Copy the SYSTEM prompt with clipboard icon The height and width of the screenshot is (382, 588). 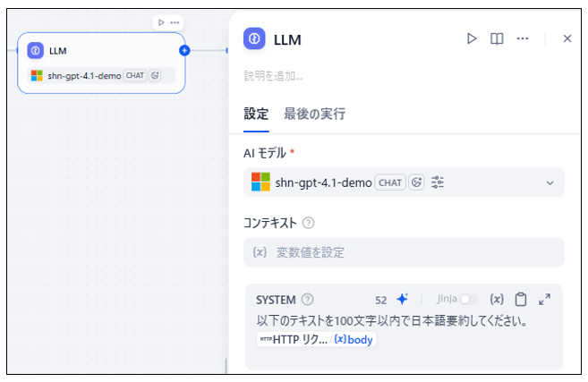(521, 300)
